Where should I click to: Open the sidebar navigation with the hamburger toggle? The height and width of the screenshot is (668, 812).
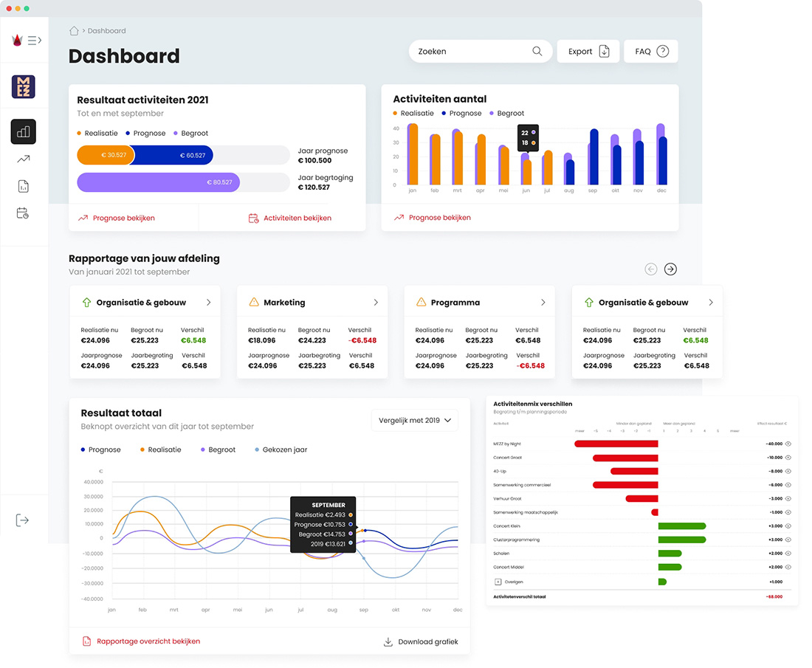35,41
